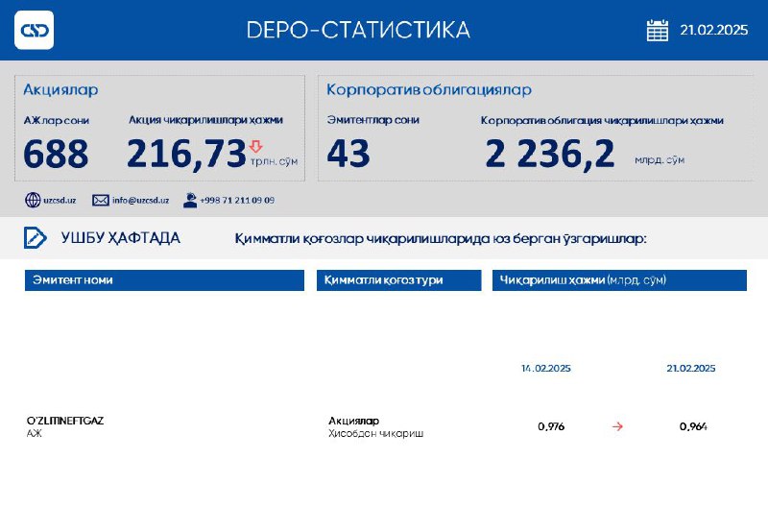Screen dimensions: 768x532
Task: Click the CSD logo icon
Action: (34, 30)
